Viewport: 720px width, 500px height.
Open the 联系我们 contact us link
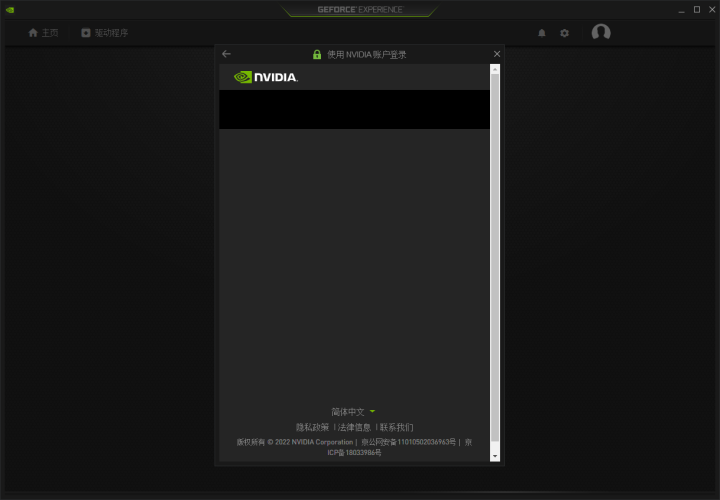coord(396,427)
